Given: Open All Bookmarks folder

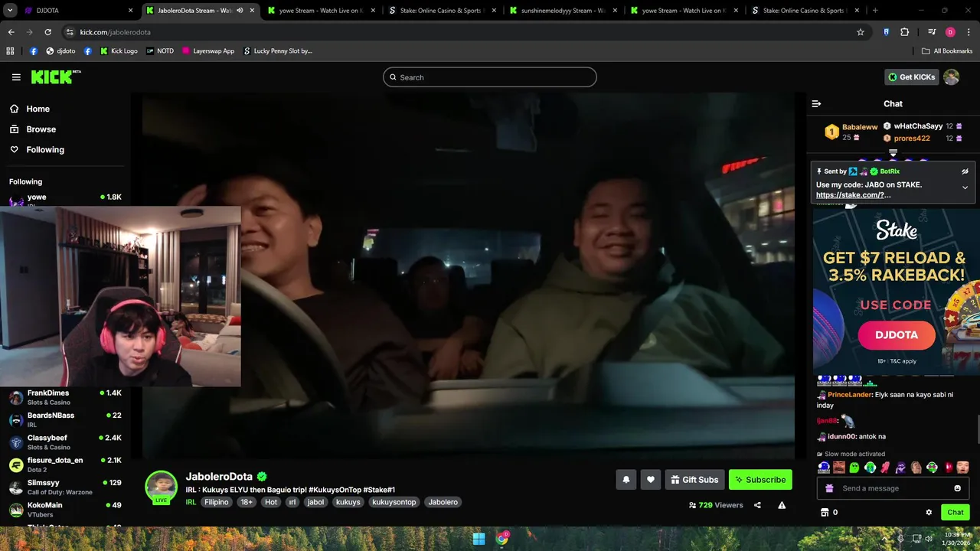Looking at the screenshot, I should pyautogui.click(x=947, y=51).
